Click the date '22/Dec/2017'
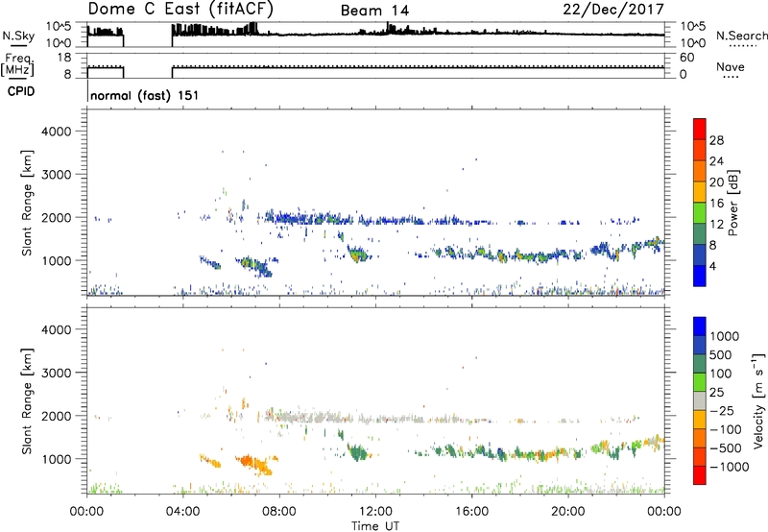This screenshot has width=768, height=532. tap(613, 9)
